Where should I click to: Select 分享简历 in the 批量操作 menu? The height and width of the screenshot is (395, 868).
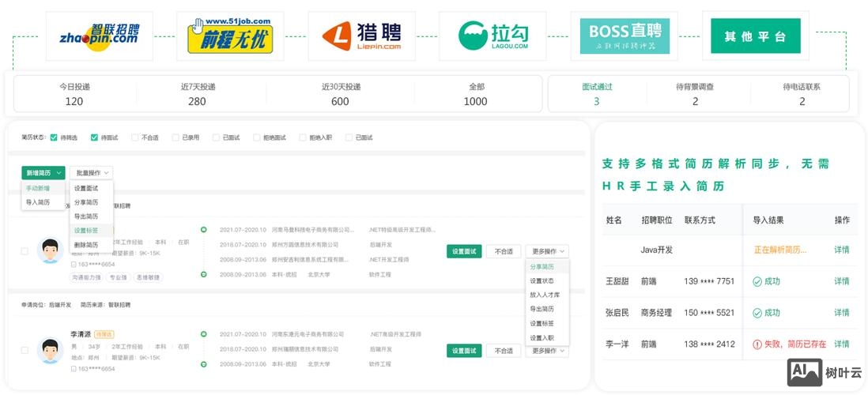(x=86, y=202)
